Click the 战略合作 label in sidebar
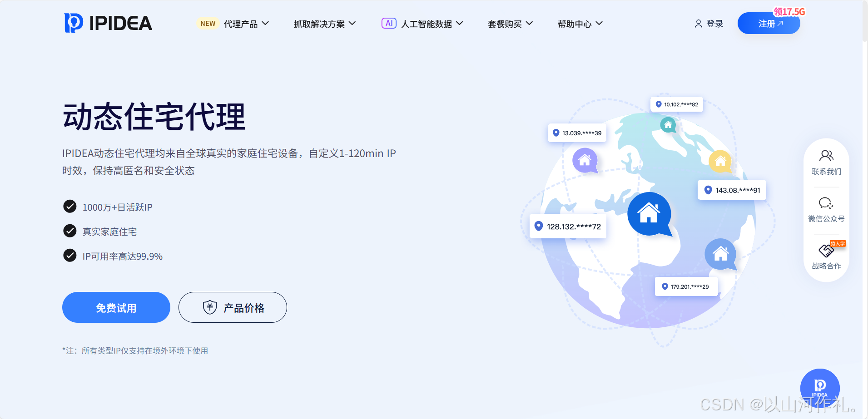 pos(826,266)
